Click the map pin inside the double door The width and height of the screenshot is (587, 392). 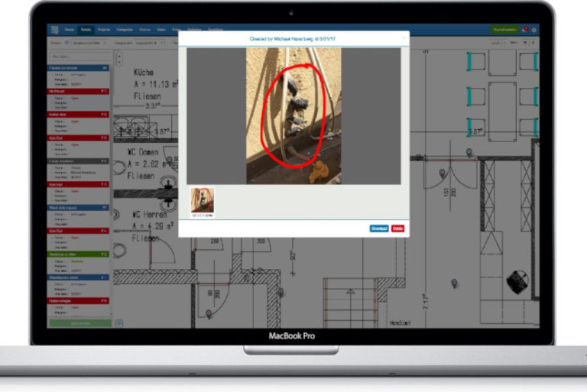click(442, 173)
